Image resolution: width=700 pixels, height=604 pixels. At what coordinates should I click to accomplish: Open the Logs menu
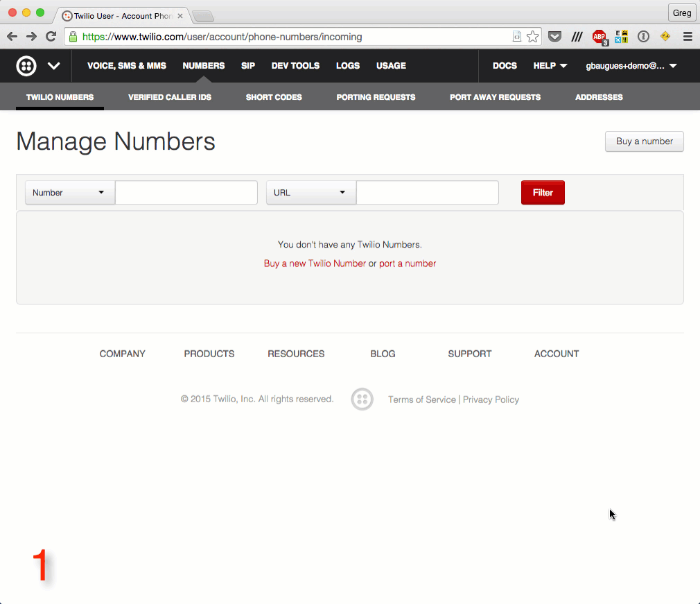(x=348, y=66)
